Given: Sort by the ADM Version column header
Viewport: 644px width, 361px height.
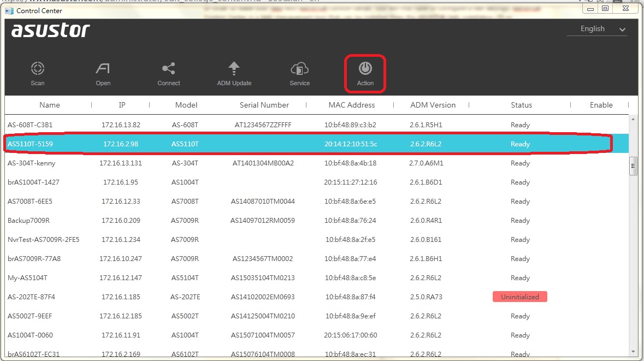Looking at the screenshot, I should click(x=433, y=105).
